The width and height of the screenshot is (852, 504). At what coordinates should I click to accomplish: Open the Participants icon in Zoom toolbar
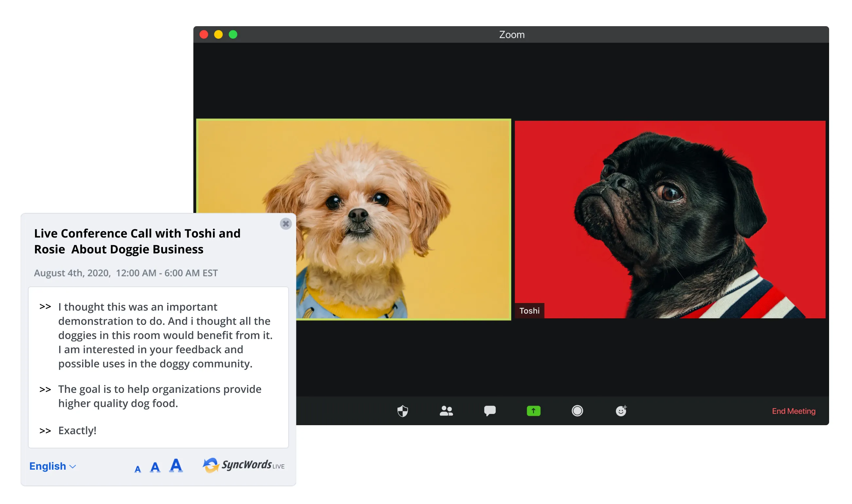446,411
